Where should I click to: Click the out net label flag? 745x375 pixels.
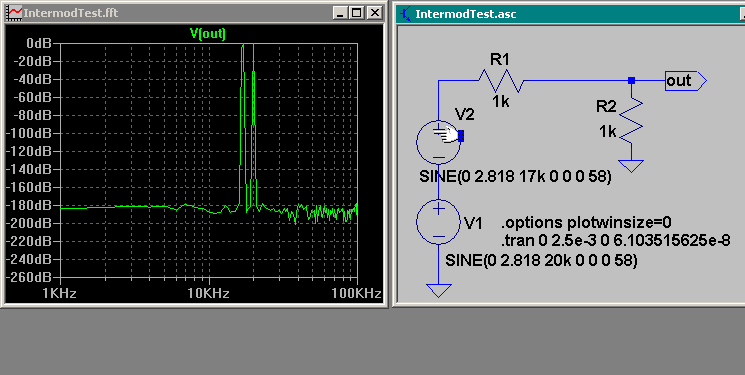point(686,81)
